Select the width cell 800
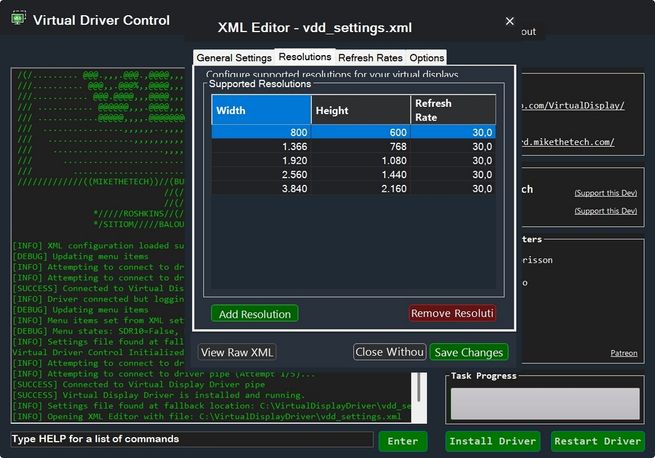Image resolution: width=655 pixels, height=458 pixels. pyautogui.click(x=261, y=132)
